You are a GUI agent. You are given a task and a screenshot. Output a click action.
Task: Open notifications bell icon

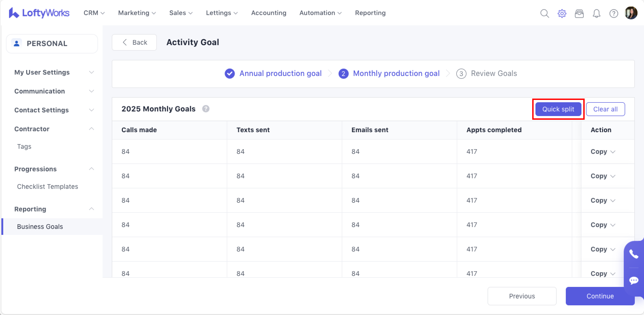596,13
